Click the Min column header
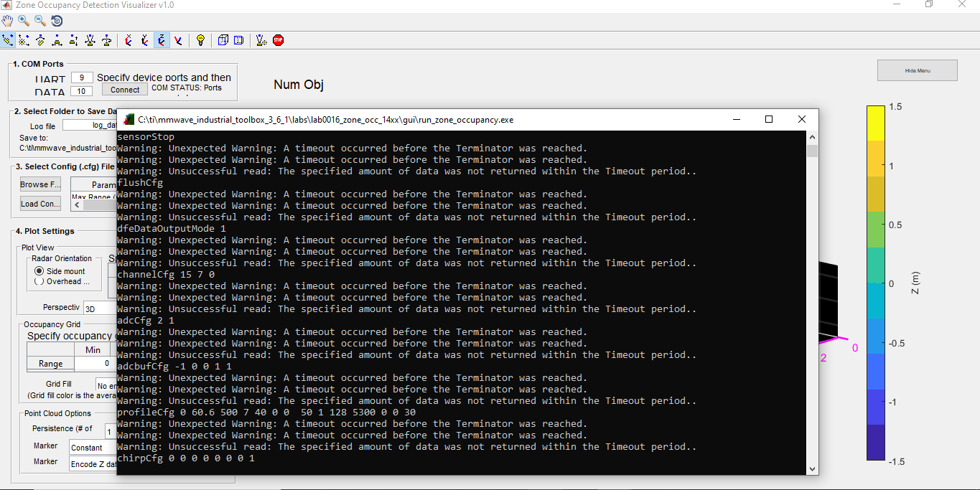 [x=93, y=350]
